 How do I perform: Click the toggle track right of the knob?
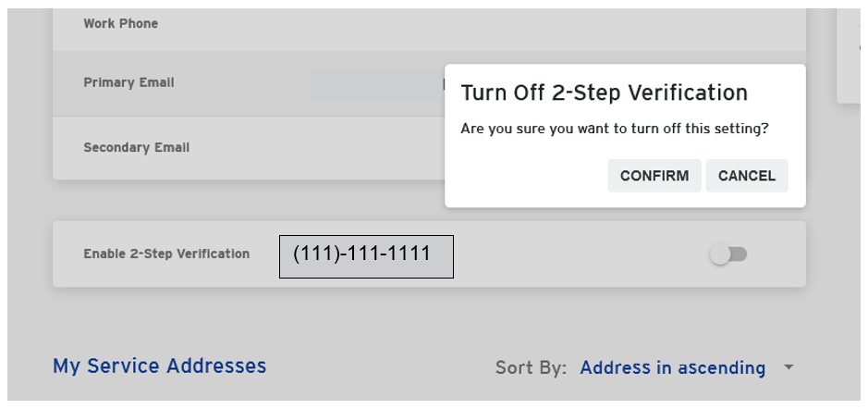pyautogui.click(x=740, y=254)
